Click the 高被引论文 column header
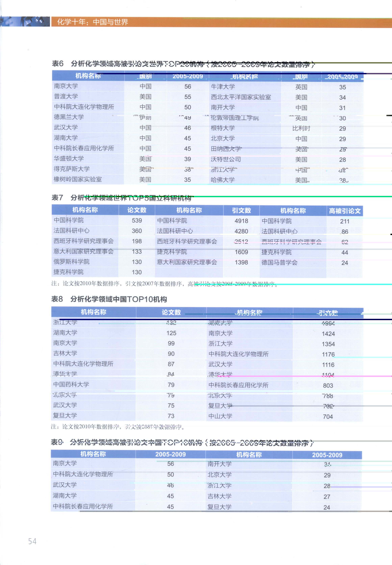The width and height of the screenshot is (392, 565). click(345, 211)
